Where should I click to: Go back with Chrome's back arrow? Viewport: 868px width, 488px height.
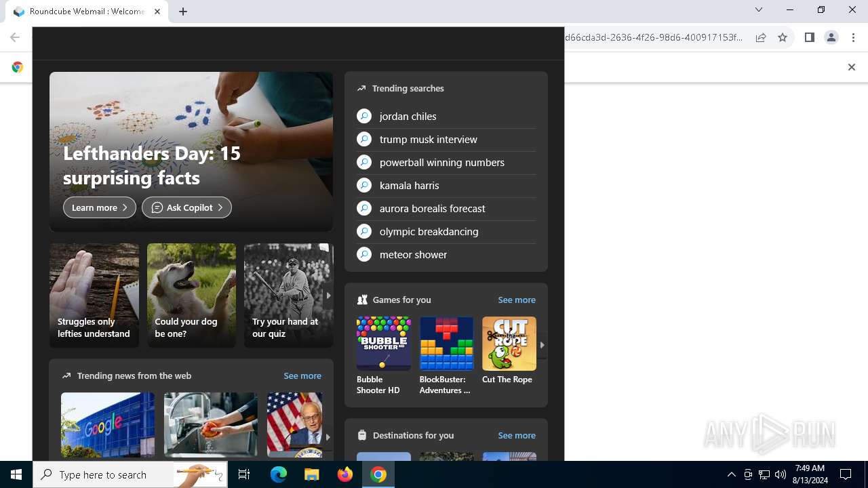15,38
